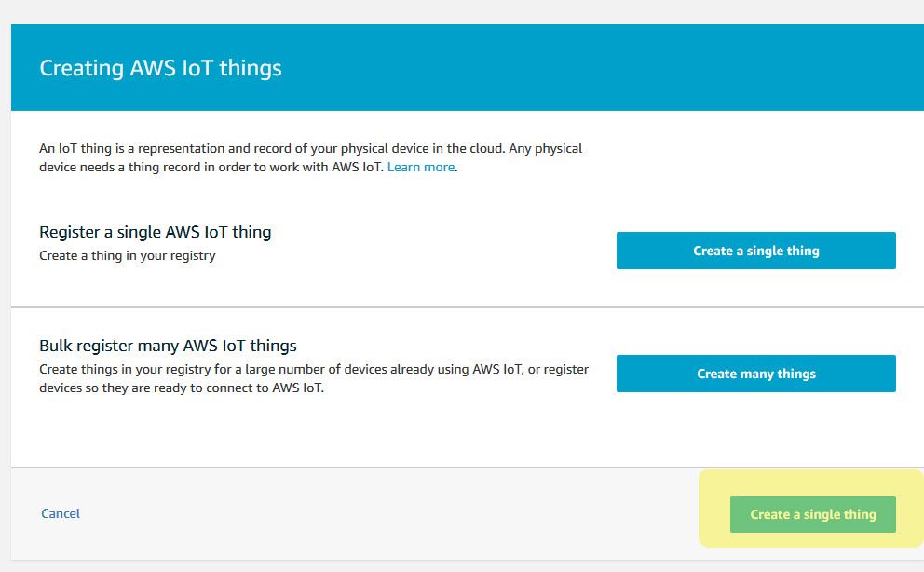Click the line "devices so they are ready to connect"
The height and width of the screenshot is (572, 924).
(x=182, y=388)
